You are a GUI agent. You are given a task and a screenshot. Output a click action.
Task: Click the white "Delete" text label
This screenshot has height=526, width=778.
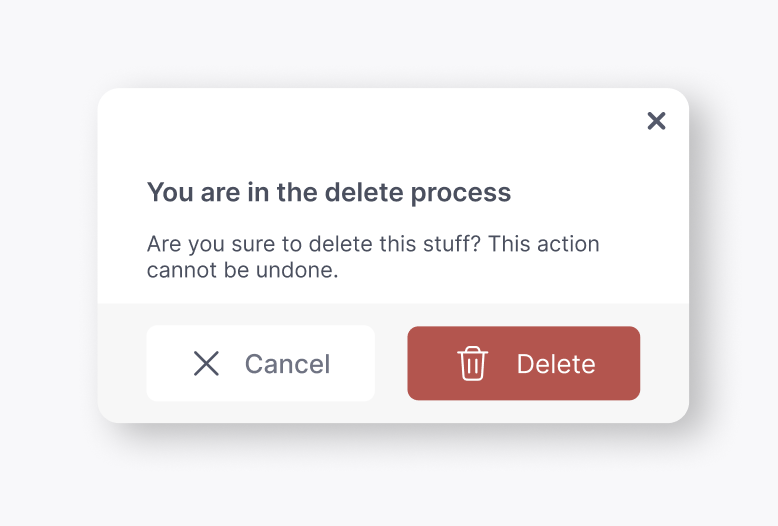pos(556,364)
